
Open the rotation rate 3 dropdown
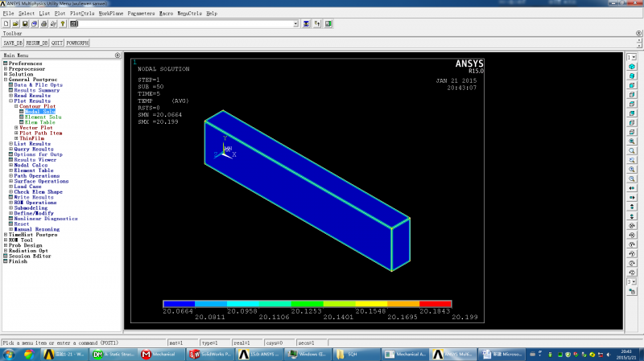click(632, 282)
